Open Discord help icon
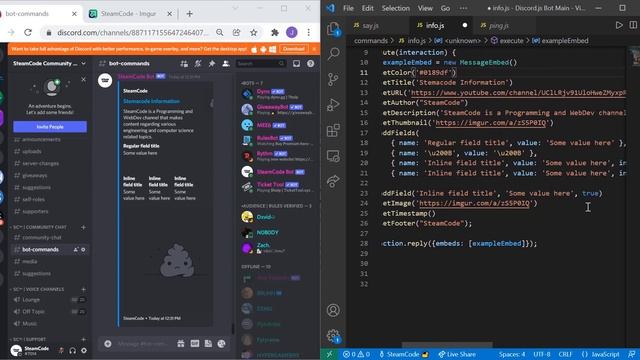Viewport: 640px width, 360px height. coord(311,64)
